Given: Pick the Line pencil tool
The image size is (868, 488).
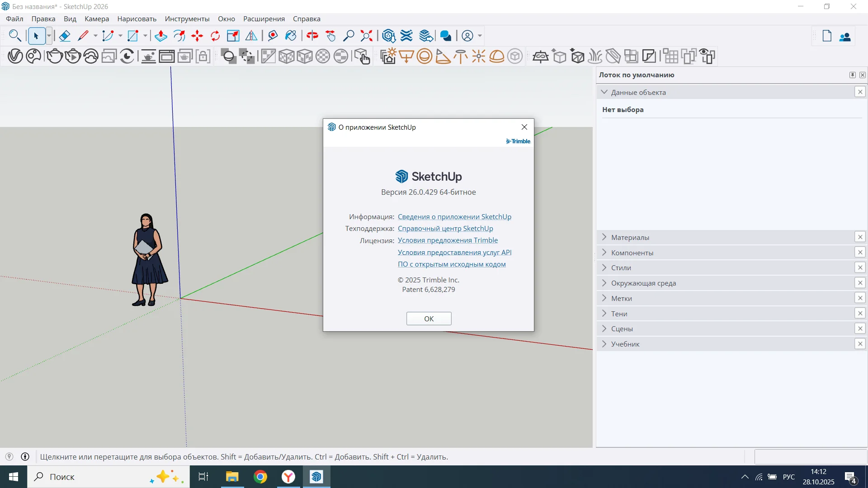Looking at the screenshot, I should [x=83, y=36].
